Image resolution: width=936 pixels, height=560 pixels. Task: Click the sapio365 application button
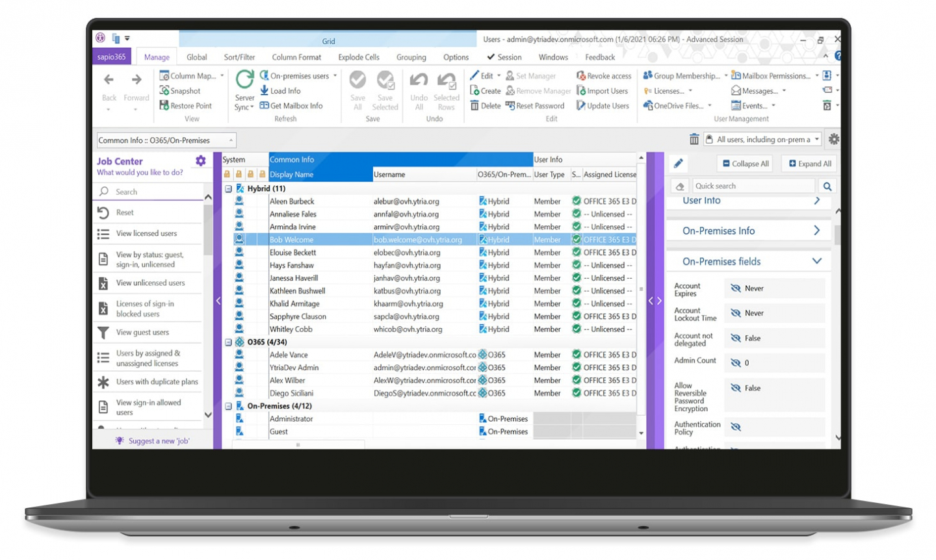tap(112, 57)
